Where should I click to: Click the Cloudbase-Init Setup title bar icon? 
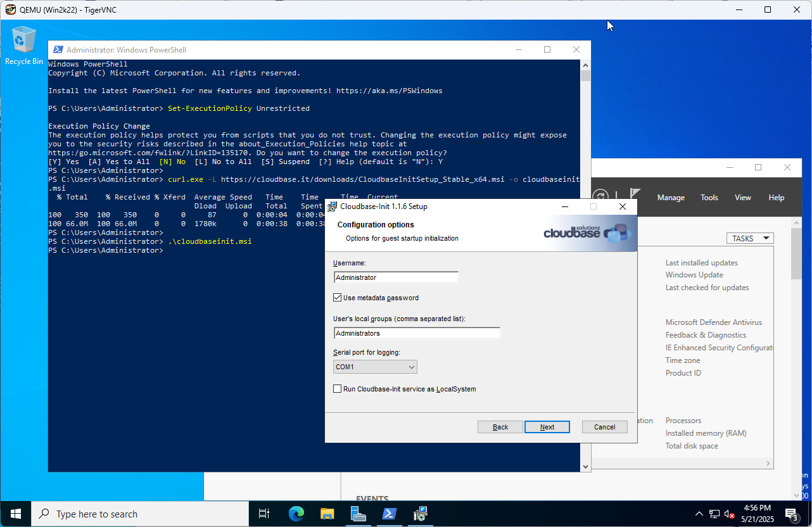pos(332,206)
